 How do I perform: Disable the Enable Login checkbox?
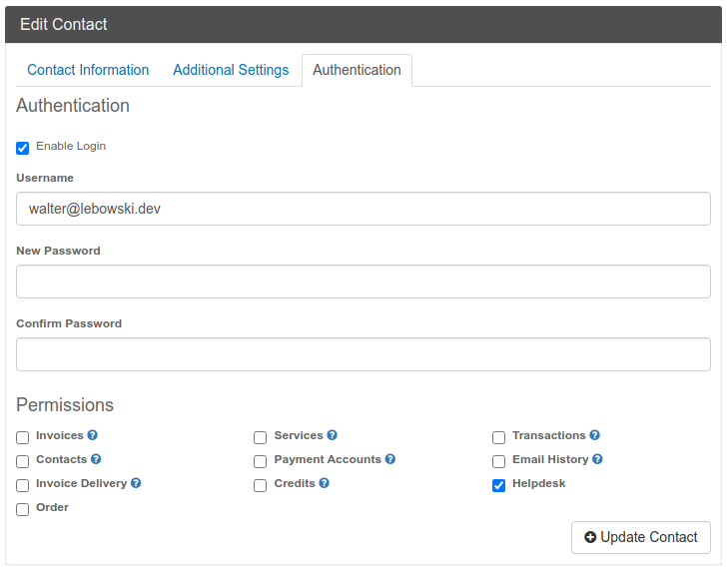(23, 148)
